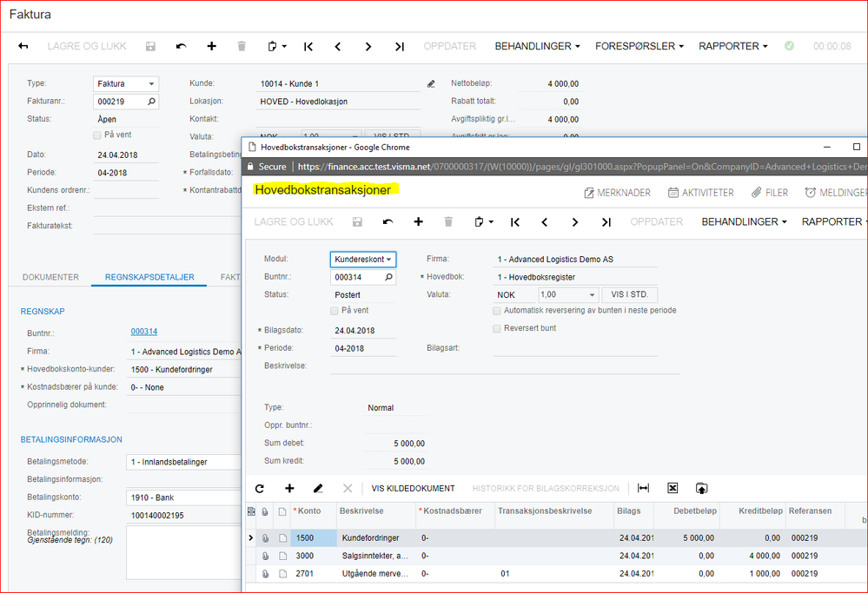The image size is (868, 593).
Task: Click the VIS KILDEDOKUMENT button
Action: coord(414,489)
